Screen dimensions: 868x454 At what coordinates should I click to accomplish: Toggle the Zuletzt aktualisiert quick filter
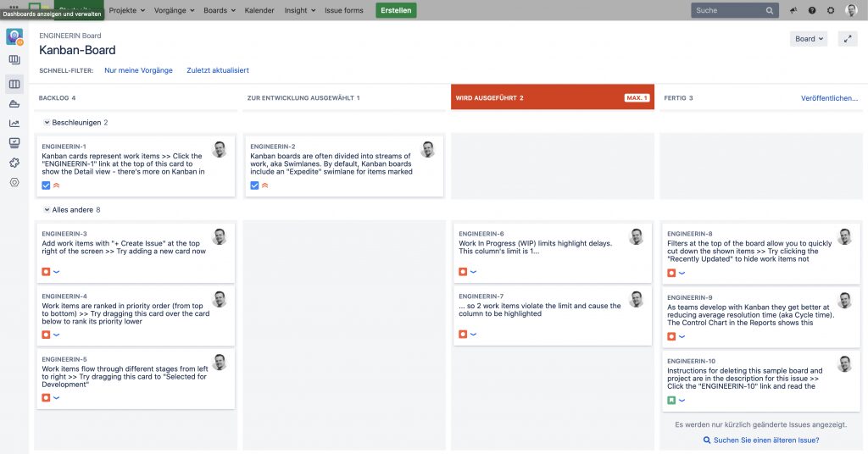tap(218, 70)
